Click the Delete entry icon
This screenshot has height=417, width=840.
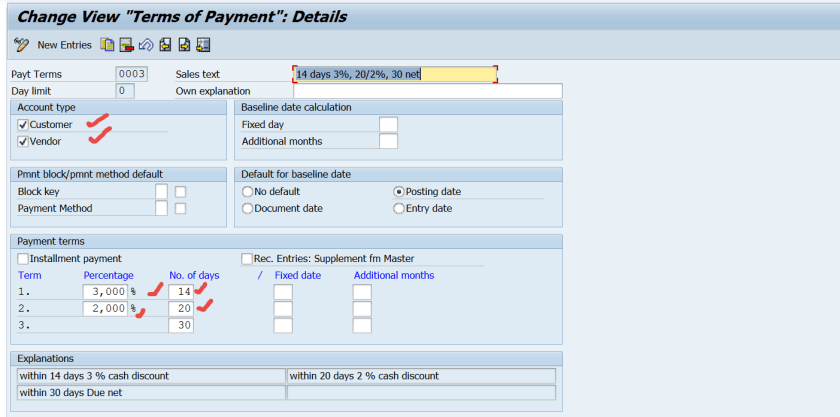coord(126,45)
